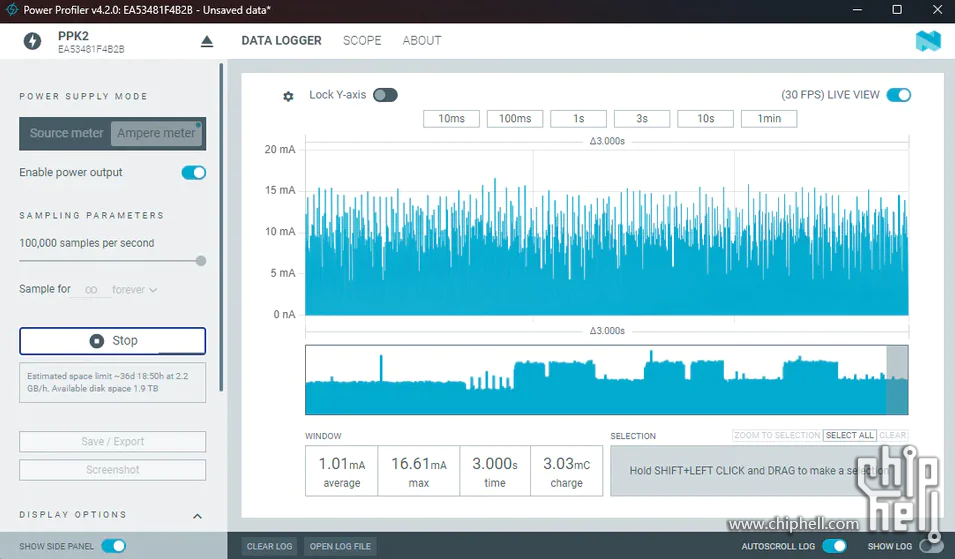Set time window to 10ms
This screenshot has height=559, width=955.
pyautogui.click(x=451, y=119)
